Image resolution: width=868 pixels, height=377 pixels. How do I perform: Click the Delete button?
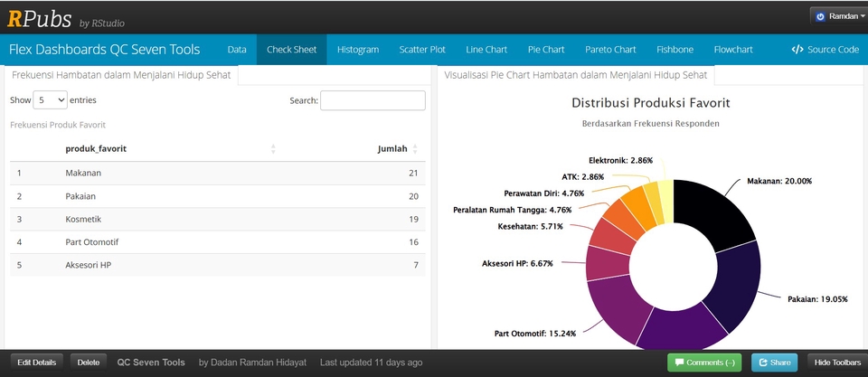coord(88,363)
